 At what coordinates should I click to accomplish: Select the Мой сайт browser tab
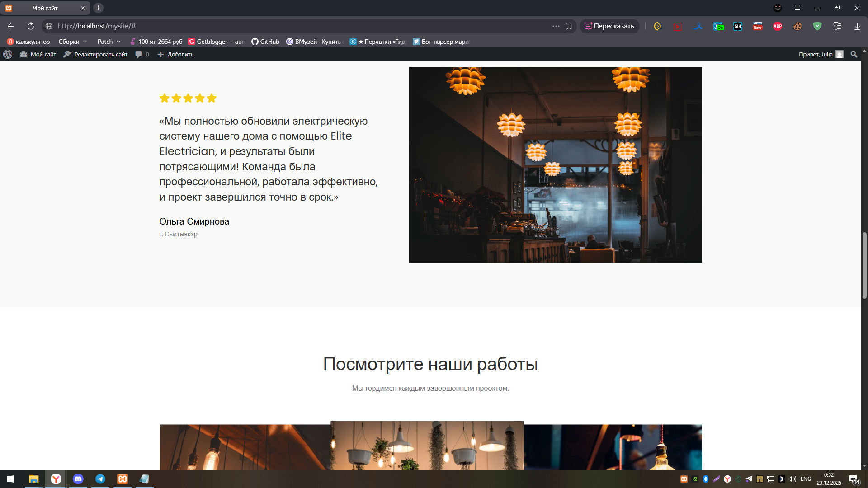coord(45,8)
